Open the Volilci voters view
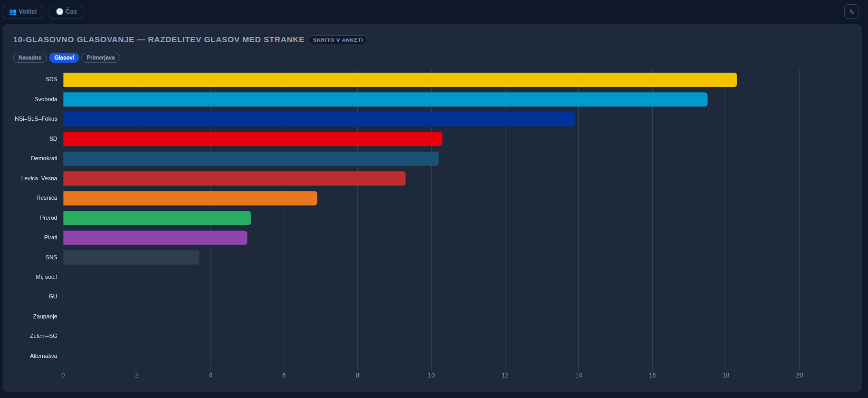This screenshot has width=868, height=398. coord(23,12)
